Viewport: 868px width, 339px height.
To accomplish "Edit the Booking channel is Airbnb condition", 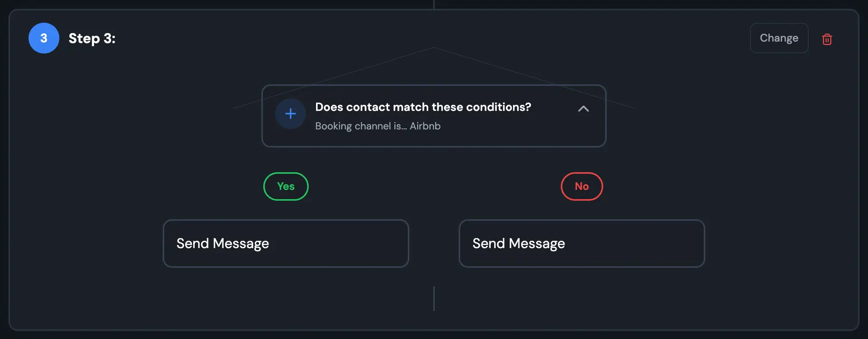I will 377,126.
